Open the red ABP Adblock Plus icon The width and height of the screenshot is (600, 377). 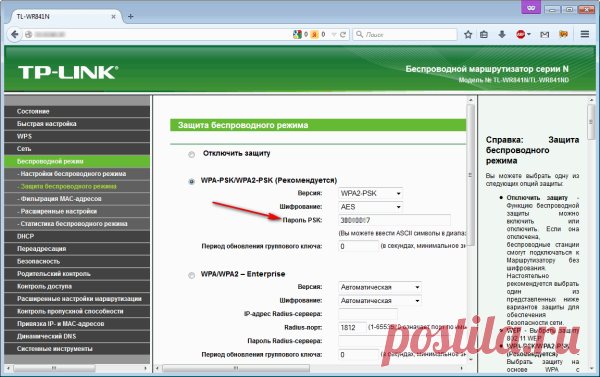[x=521, y=34]
